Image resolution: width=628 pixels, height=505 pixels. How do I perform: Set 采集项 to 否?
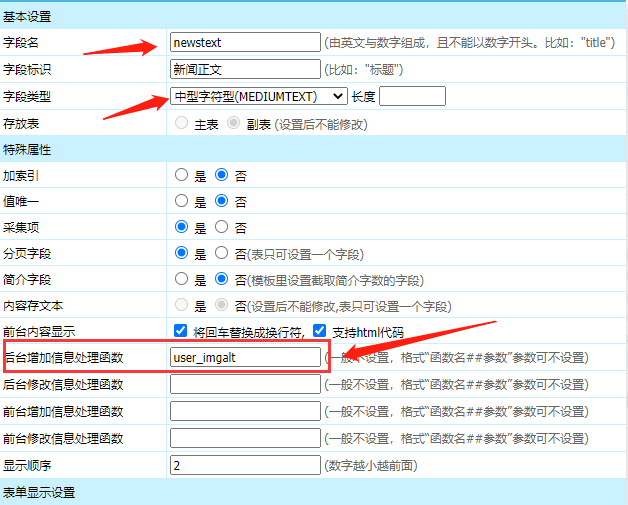tap(221, 227)
